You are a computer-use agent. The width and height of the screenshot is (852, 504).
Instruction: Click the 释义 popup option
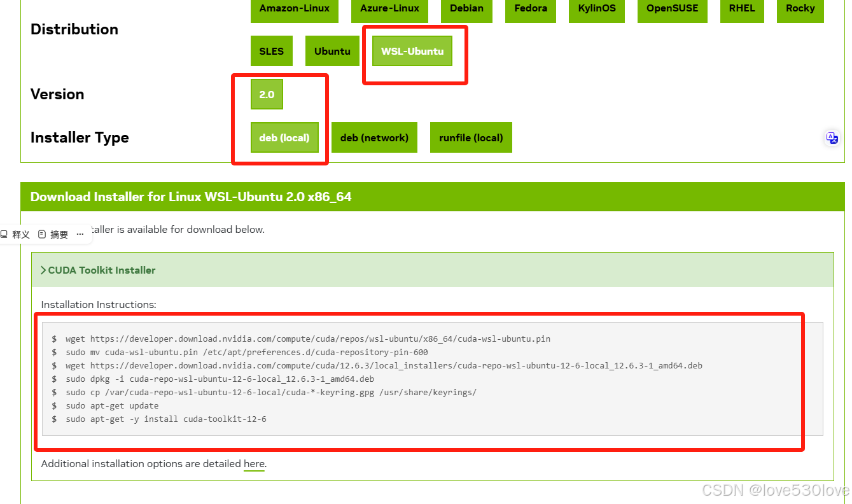click(x=15, y=234)
